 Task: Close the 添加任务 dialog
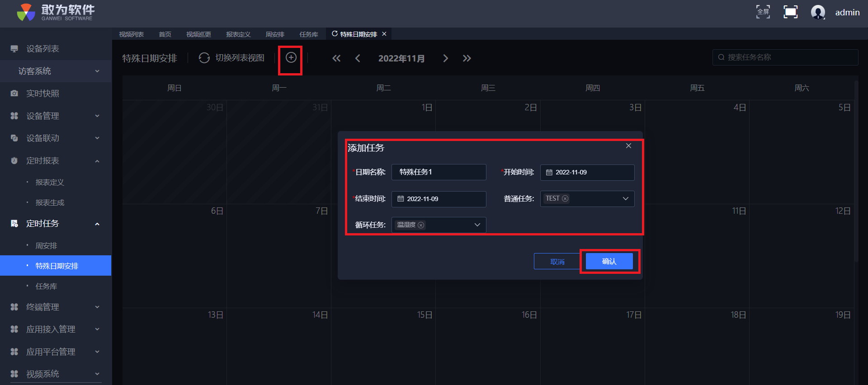point(628,146)
